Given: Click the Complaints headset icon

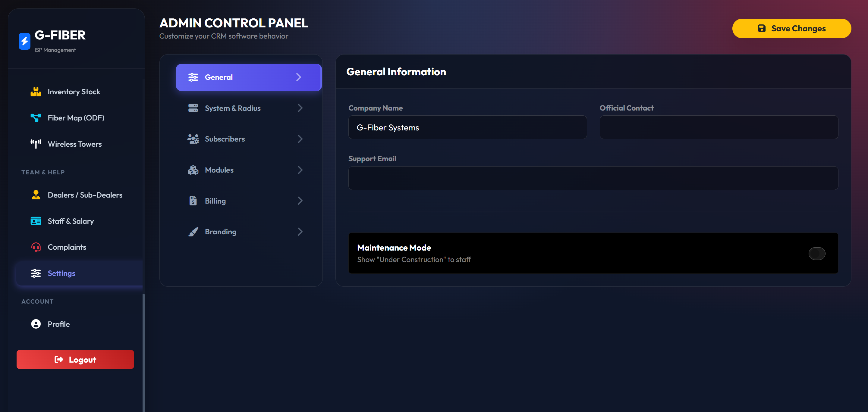Looking at the screenshot, I should point(36,247).
